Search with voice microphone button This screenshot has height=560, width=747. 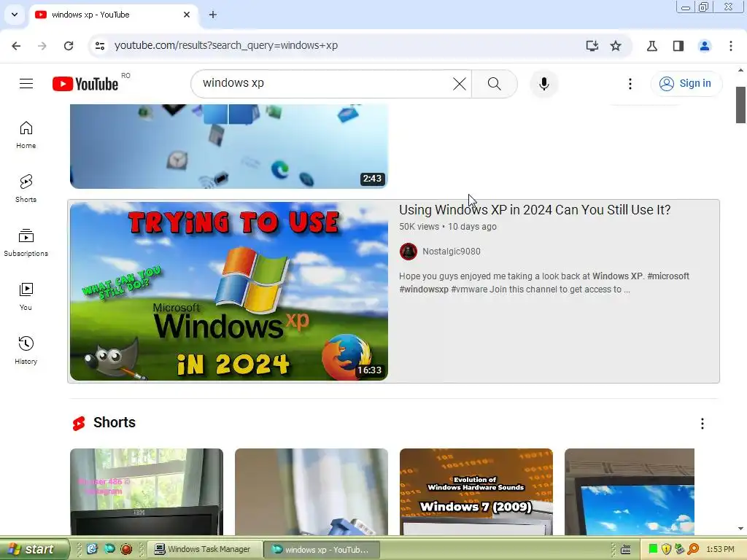tap(543, 84)
